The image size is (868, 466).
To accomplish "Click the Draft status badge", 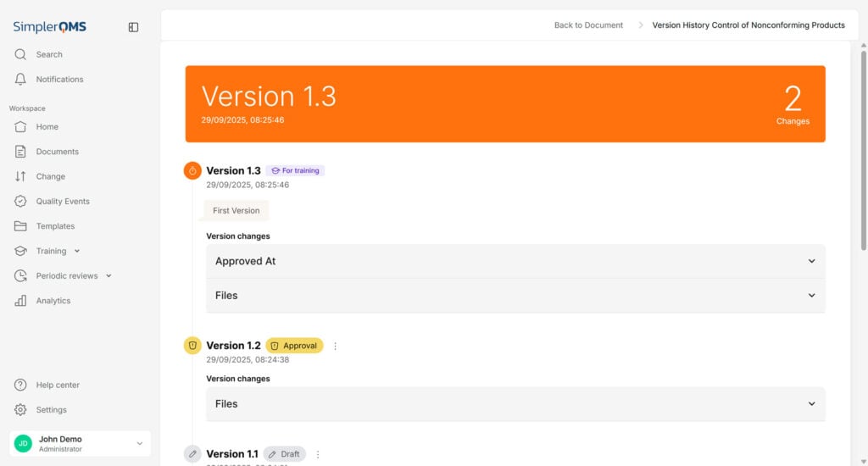I will tap(285, 454).
